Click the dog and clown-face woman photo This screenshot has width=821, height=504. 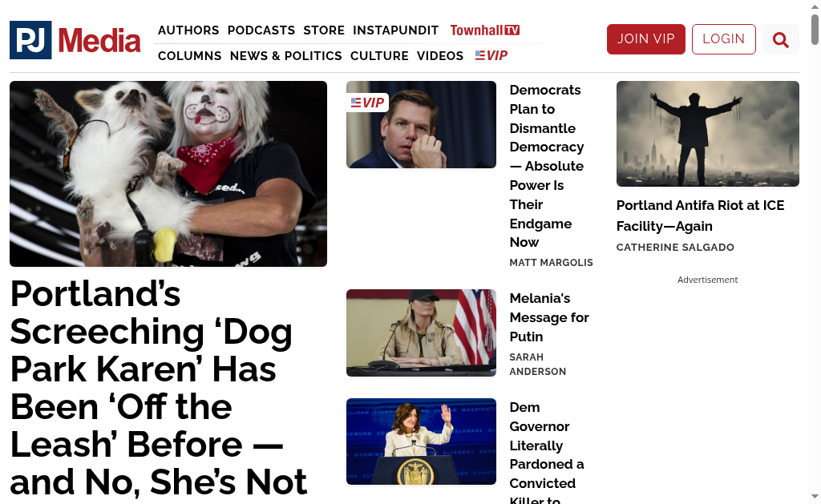point(168,174)
